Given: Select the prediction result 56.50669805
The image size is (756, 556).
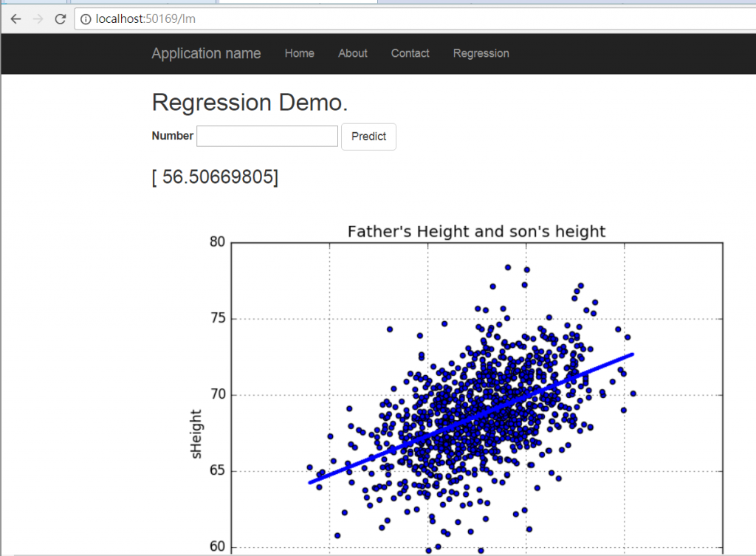Looking at the screenshot, I should coord(215,177).
